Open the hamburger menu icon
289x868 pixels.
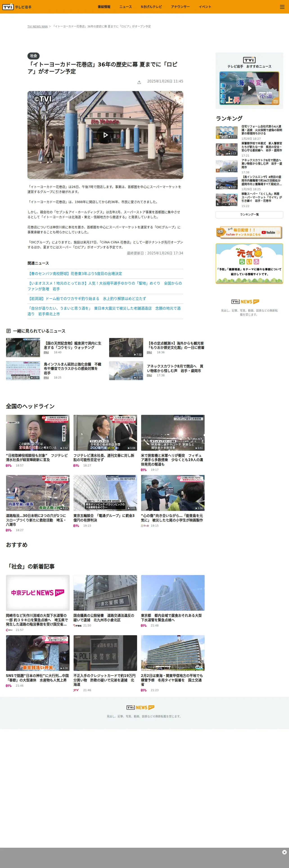pos(282,7)
